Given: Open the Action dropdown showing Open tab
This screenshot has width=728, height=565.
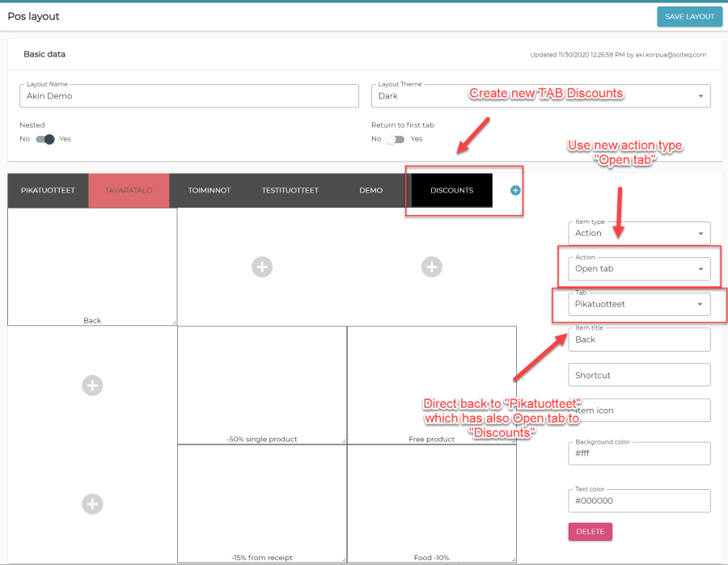Looking at the screenshot, I should (639, 268).
